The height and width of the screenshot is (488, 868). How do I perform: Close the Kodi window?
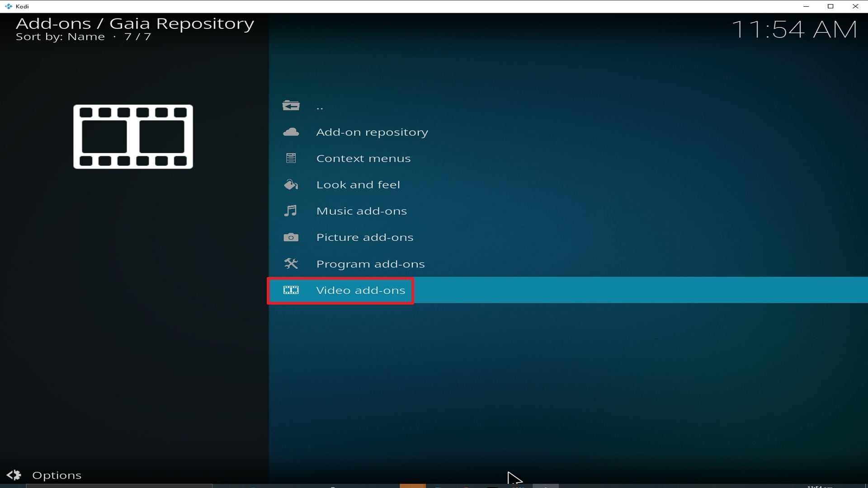855,6
